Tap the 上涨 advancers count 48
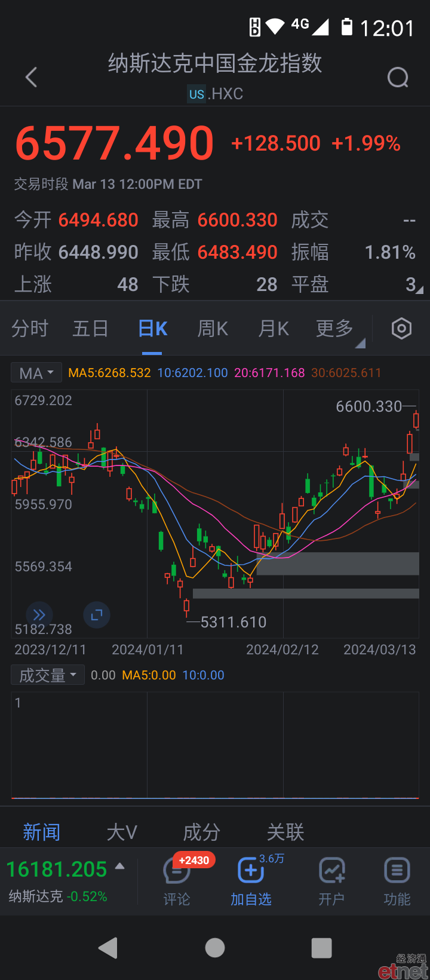The width and height of the screenshot is (430, 980). coord(128,284)
